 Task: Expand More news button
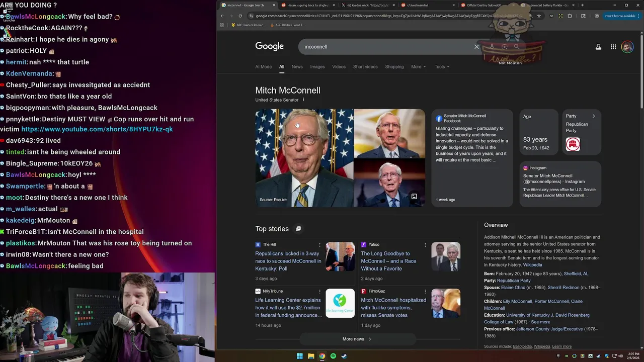(x=357, y=339)
